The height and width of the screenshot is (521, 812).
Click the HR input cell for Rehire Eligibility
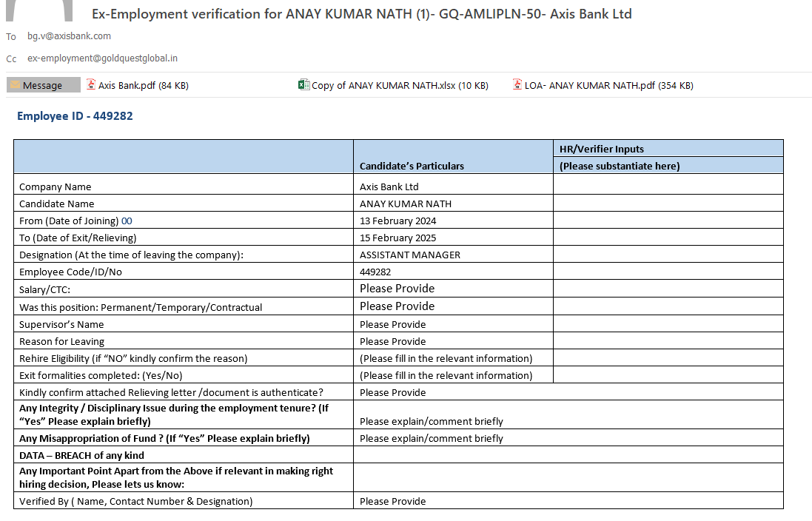[667, 358]
